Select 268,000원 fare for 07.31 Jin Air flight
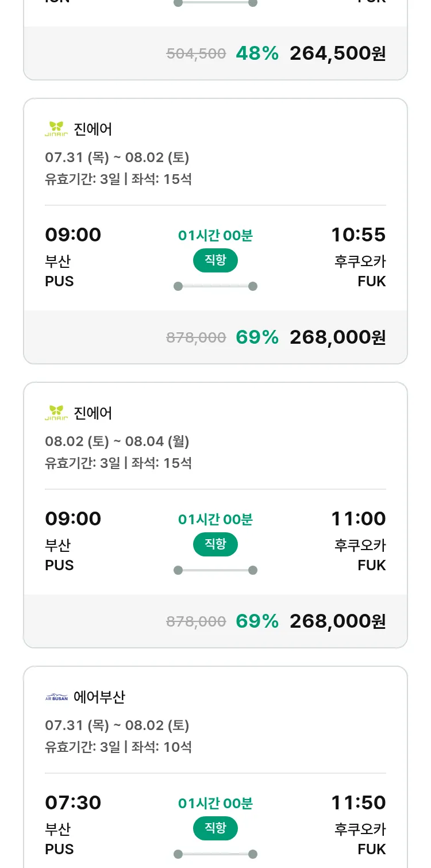This screenshot has width=431, height=868. [337, 337]
